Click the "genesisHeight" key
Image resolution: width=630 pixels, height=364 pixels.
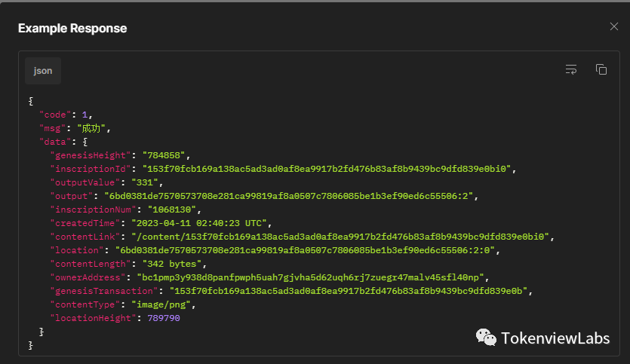91,155
